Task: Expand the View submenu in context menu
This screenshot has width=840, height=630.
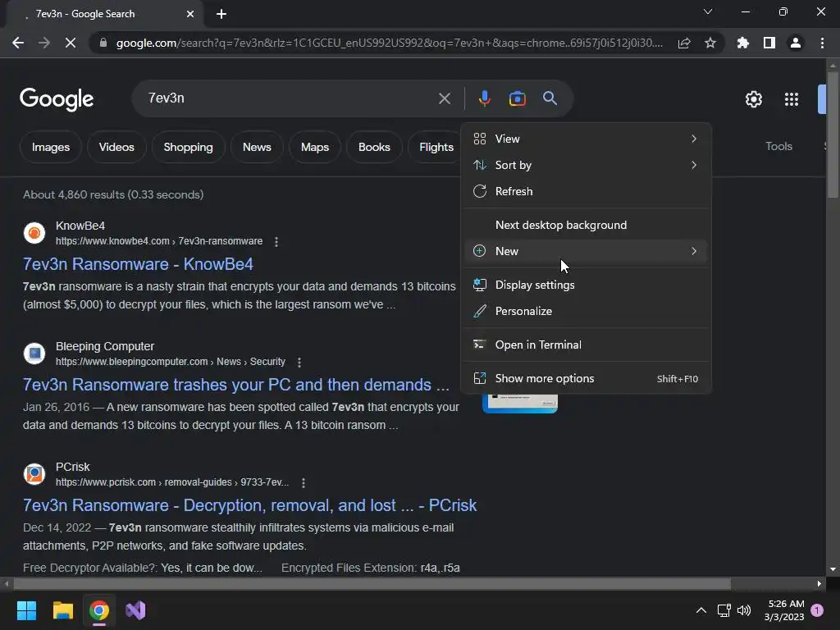Action: coord(586,139)
